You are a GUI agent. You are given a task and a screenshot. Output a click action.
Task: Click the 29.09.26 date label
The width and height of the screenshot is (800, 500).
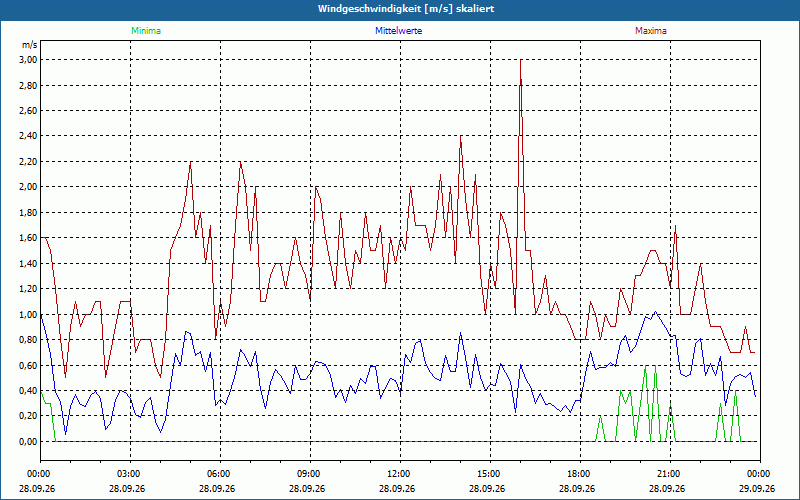pyautogui.click(x=757, y=489)
